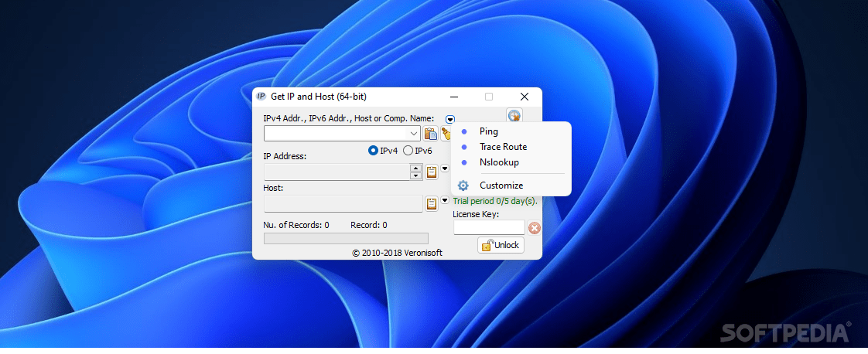Image resolution: width=868 pixels, height=354 pixels.
Task: Click the 'Record: 0' text
Action: 369,225
